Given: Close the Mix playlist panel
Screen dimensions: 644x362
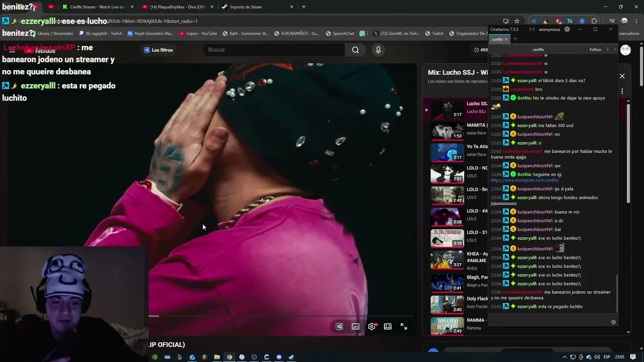Looking at the screenshot, I should [622, 76].
